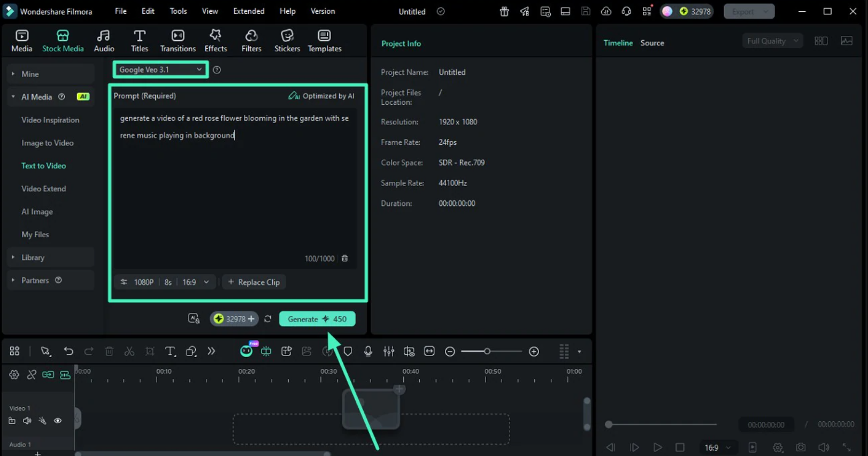Click the timeline zoom slider handle
This screenshot has width=868, height=456.
[x=487, y=351]
